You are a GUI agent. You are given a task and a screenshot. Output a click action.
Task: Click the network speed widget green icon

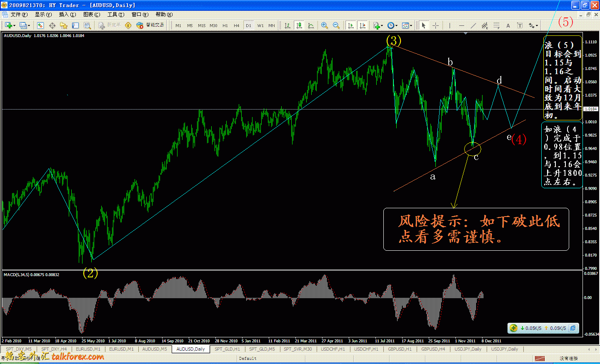coord(514,328)
